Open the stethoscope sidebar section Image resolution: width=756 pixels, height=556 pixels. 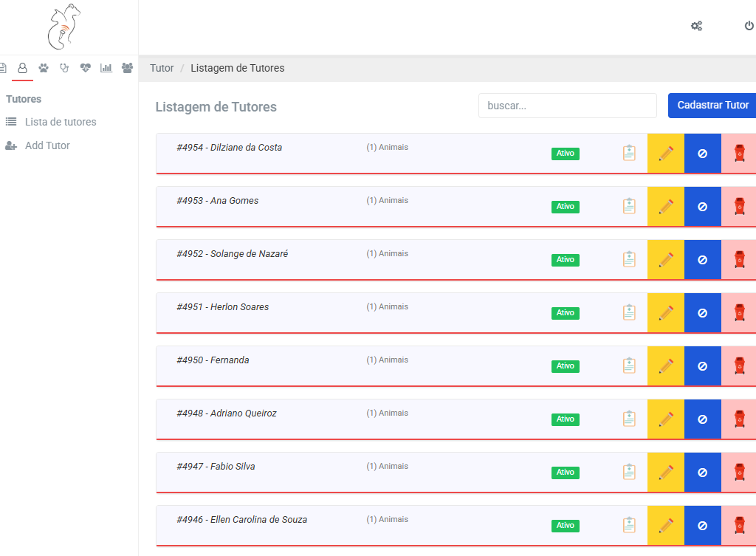(64, 68)
